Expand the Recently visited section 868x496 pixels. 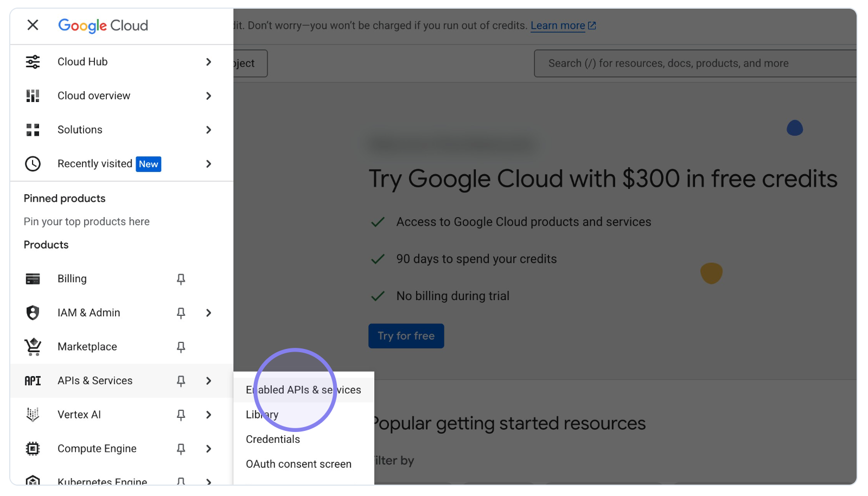(209, 163)
